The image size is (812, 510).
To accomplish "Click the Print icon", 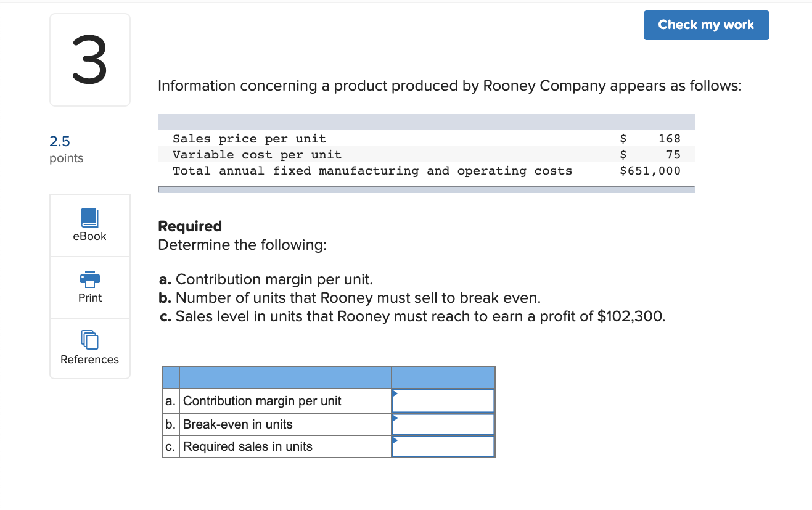I will click(x=89, y=279).
